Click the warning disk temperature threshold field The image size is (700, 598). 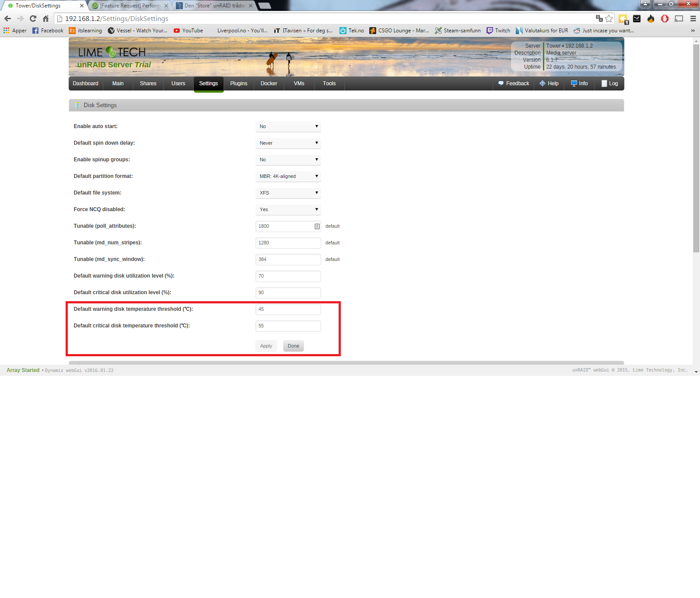point(288,309)
